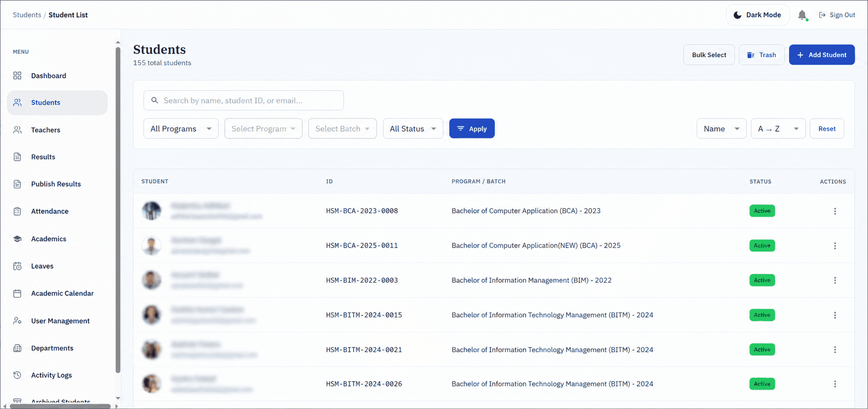The height and width of the screenshot is (409, 868).
Task: Open actions menu for HSM-BITM-2024-0026
Action: tap(835, 384)
